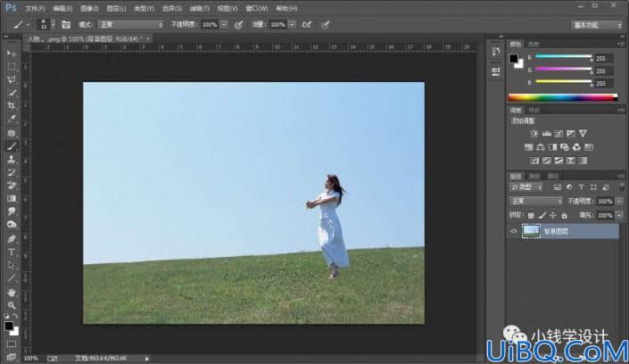Select the Lasso tool

(x=12, y=79)
